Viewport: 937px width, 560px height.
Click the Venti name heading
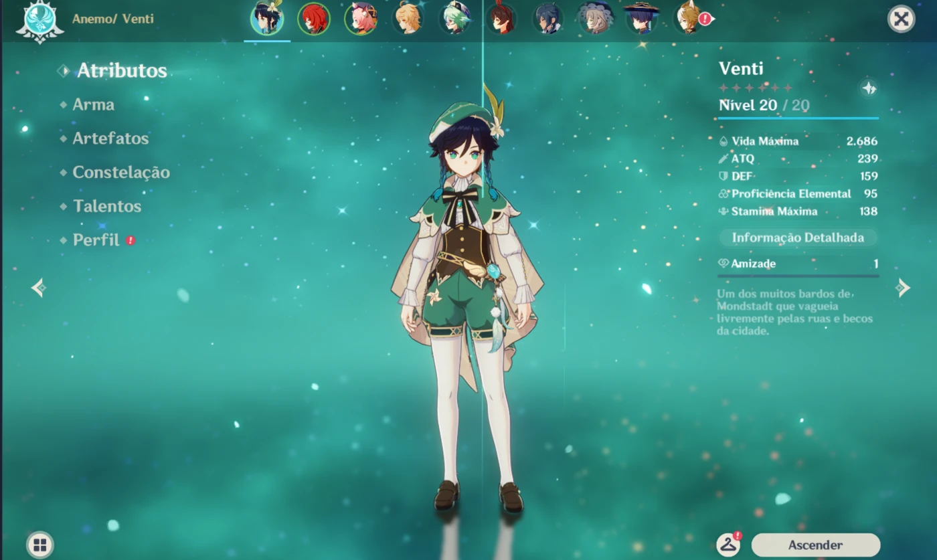pos(741,68)
